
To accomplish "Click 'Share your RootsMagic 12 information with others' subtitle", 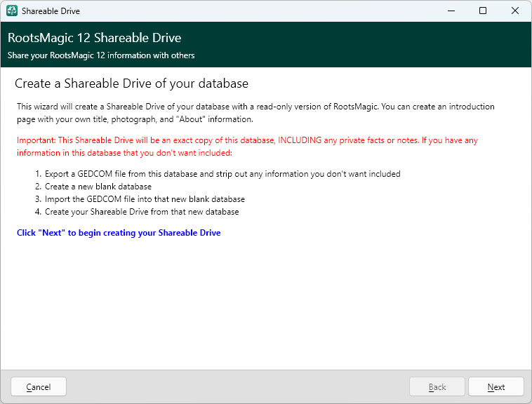I will pos(101,55).
